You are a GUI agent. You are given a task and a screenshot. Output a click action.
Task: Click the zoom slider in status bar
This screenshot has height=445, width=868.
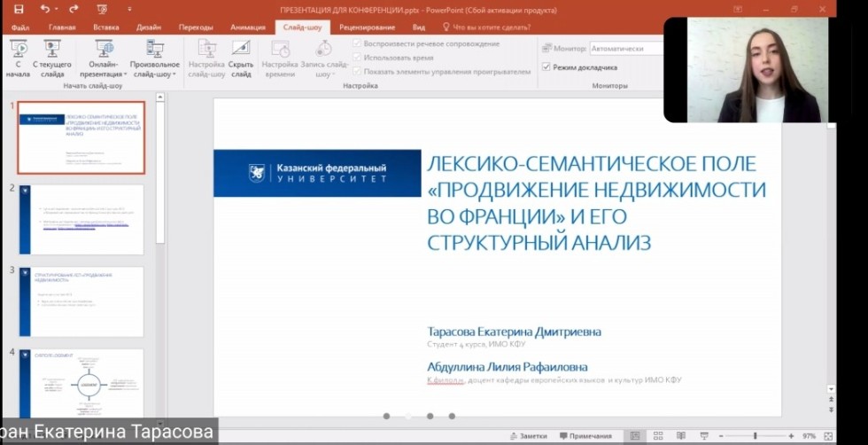click(756, 436)
